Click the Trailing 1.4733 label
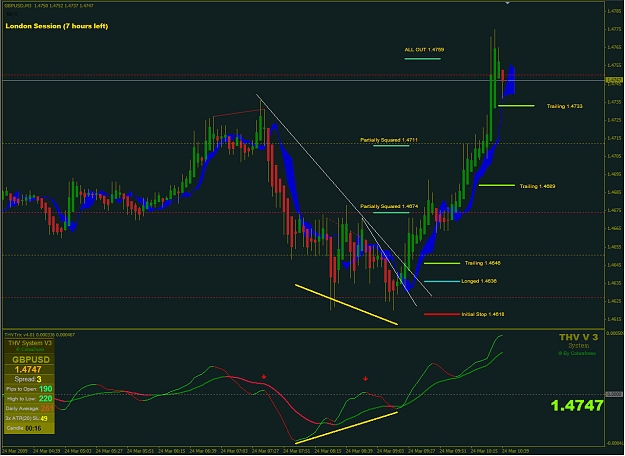Viewport: 625px width, 456px height. pos(564,106)
